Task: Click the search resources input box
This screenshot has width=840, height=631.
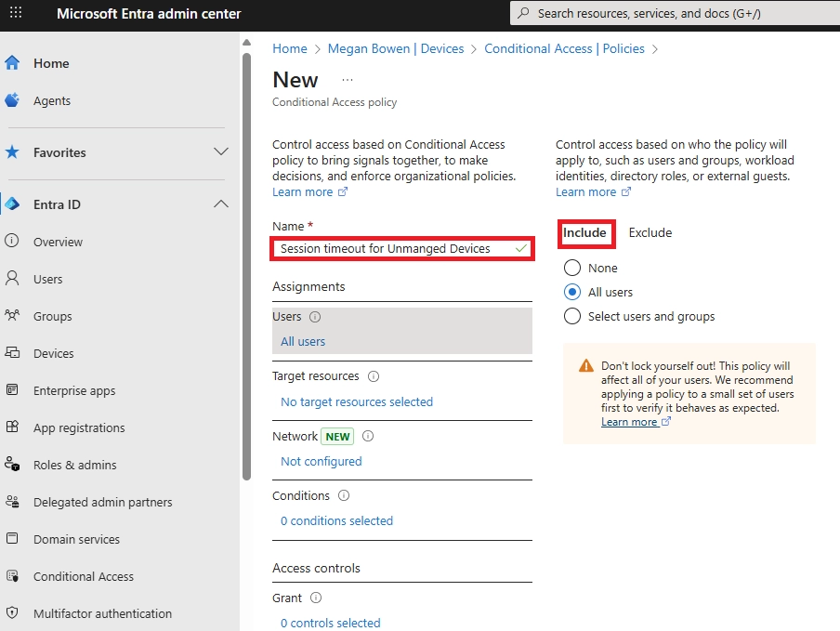Action: coord(675,13)
